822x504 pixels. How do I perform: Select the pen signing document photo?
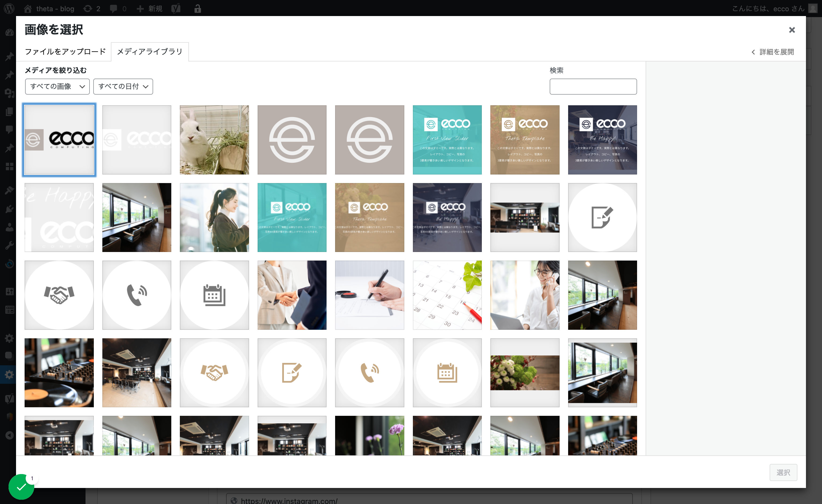(369, 295)
